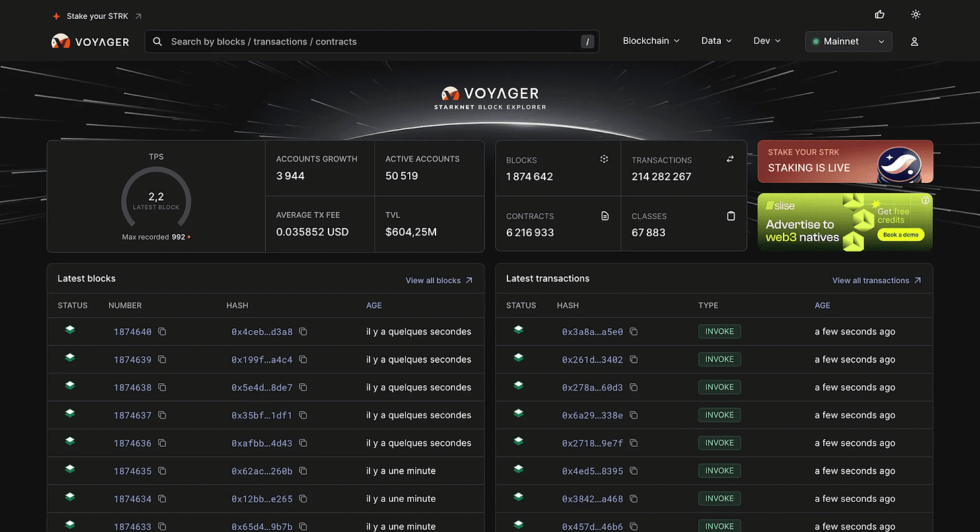Viewport: 980px width, 532px height.
Task: Open block hash 0x199f…a4c4
Action: [x=262, y=360]
